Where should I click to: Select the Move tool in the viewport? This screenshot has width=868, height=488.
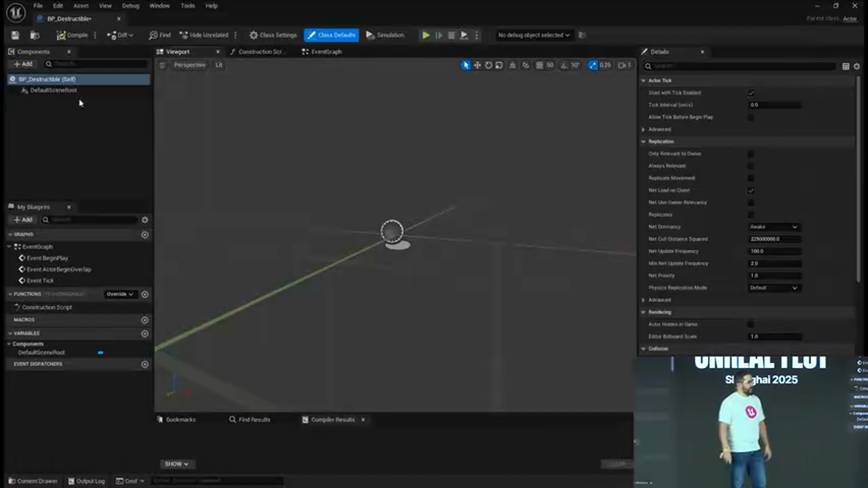477,64
